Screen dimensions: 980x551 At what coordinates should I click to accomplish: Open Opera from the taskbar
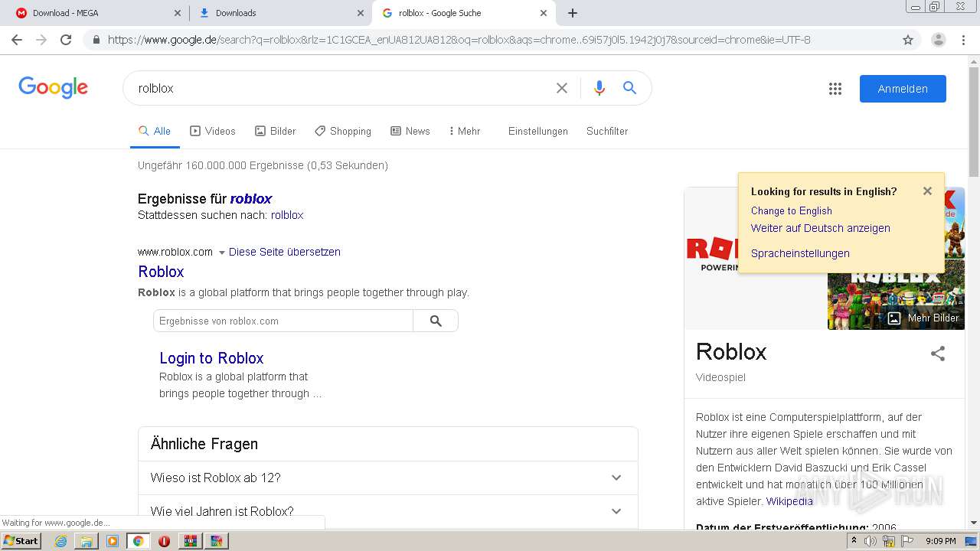point(164,541)
